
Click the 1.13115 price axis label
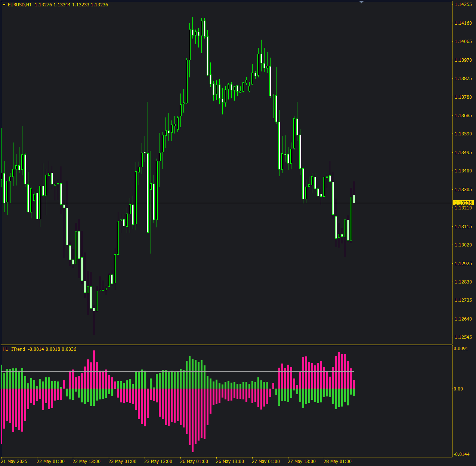coord(463,227)
